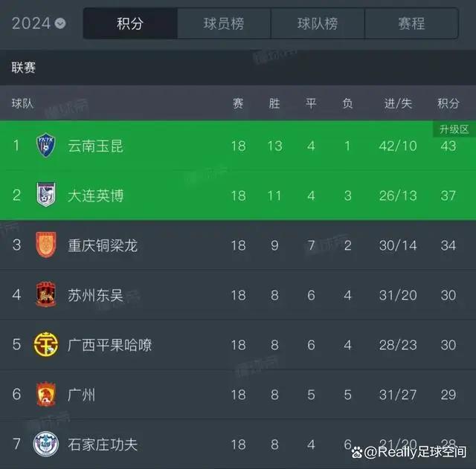
Task: Click the 云南玉昆 team crest icon
Action: [45, 146]
